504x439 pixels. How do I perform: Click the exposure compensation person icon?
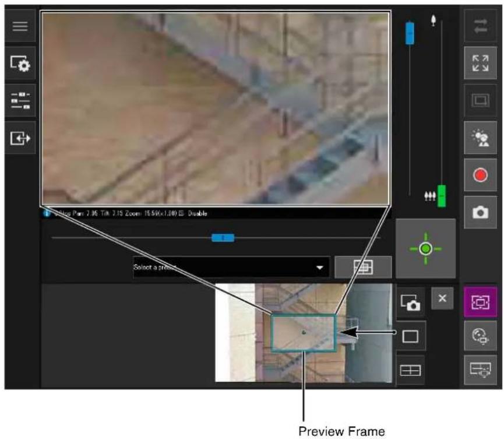(480, 138)
